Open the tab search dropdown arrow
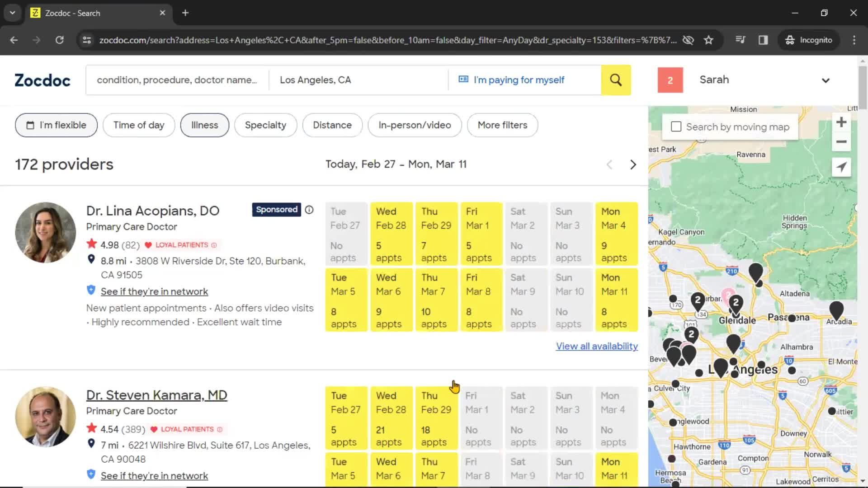This screenshot has width=868, height=488. [x=13, y=13]
